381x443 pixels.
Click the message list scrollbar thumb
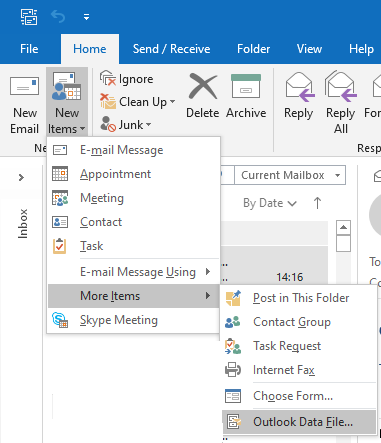(343, 243)
